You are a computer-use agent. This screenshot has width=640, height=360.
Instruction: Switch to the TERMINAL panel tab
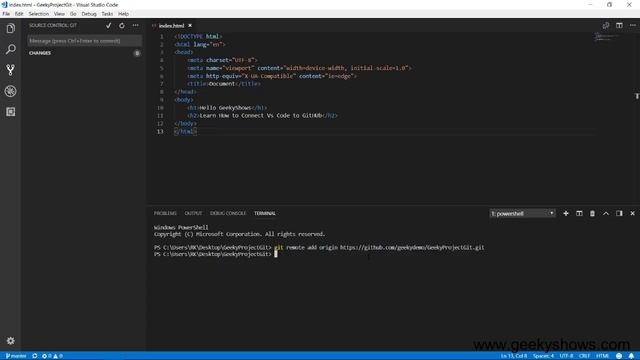pyautogui.click(x=264, y=213)
